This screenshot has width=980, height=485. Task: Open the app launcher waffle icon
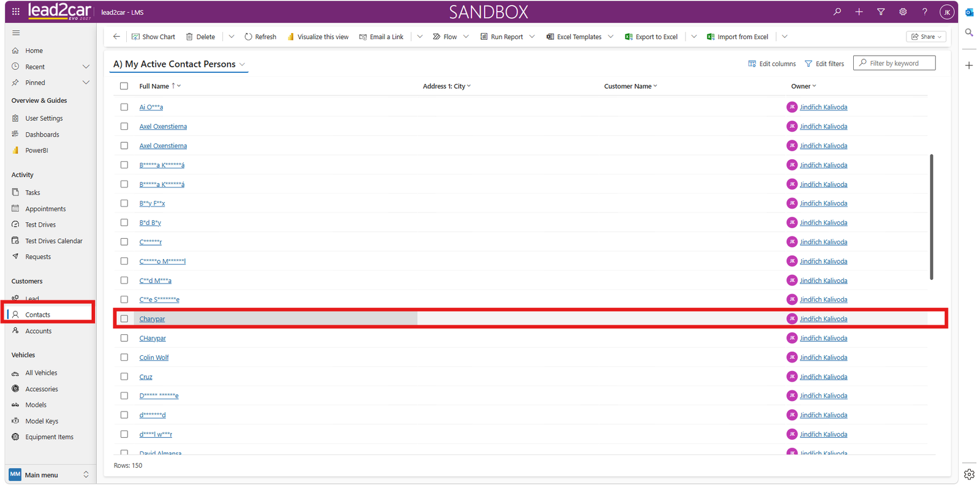[x=15, y=11]
